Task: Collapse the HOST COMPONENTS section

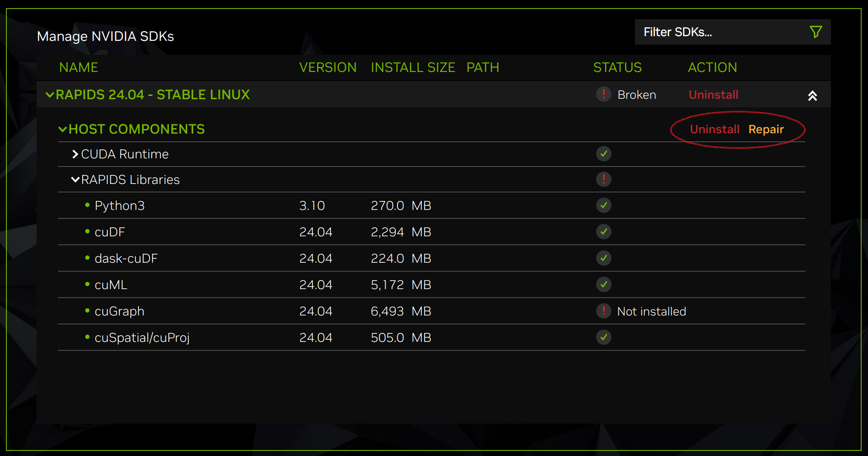Action: click(63, 129)
